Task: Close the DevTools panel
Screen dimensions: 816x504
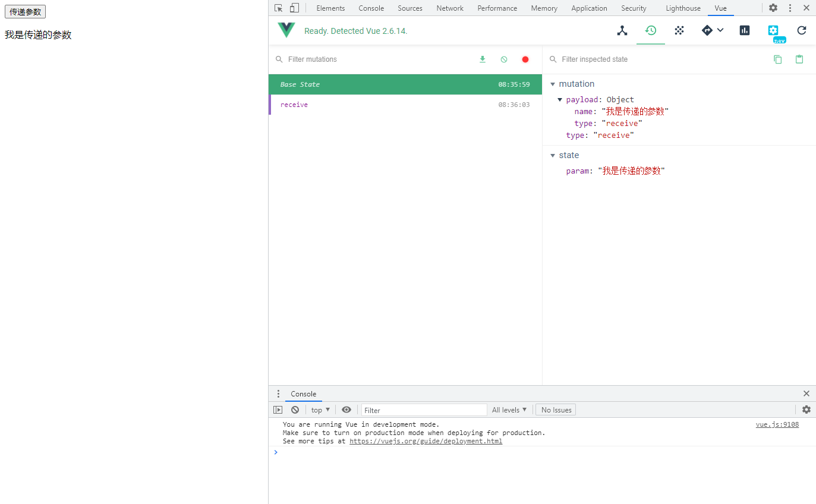Action: coord(806,8)
